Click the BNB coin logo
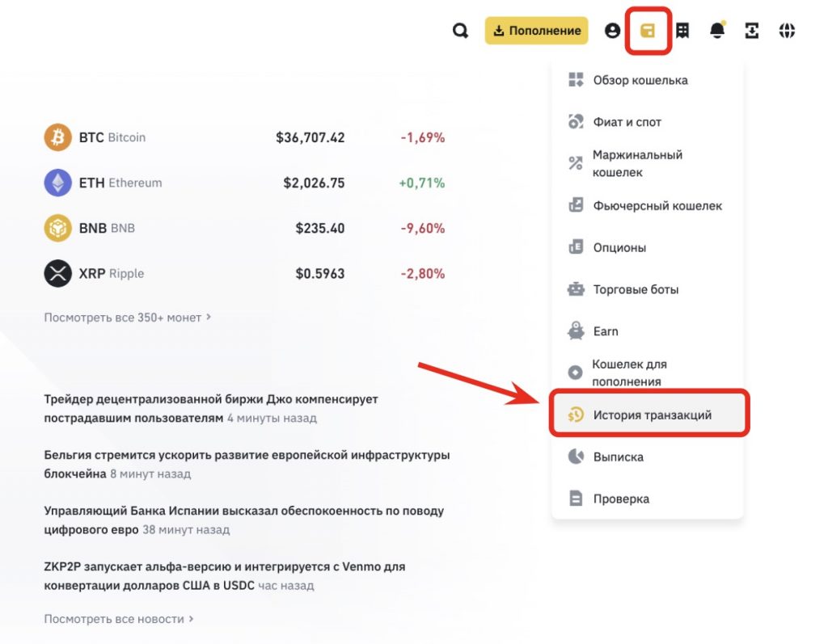828x644 pixels. pyautogui.click(x=57, y=228)
